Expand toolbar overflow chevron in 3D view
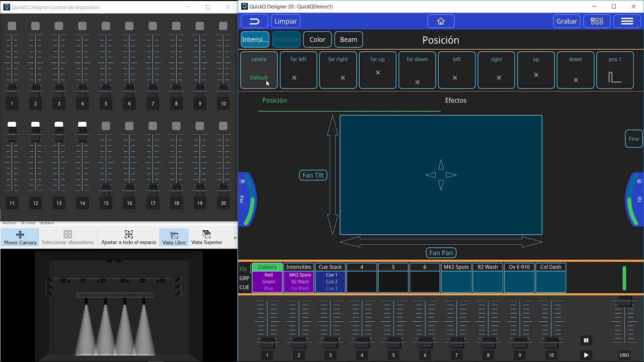This screenshot has width=644, height=362. (234, 238)
